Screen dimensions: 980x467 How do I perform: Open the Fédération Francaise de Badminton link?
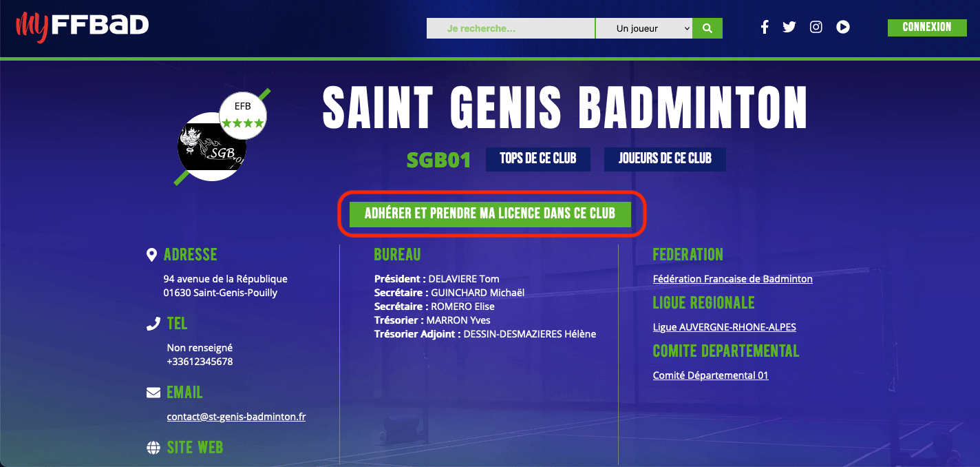click(x=733, y=279)
